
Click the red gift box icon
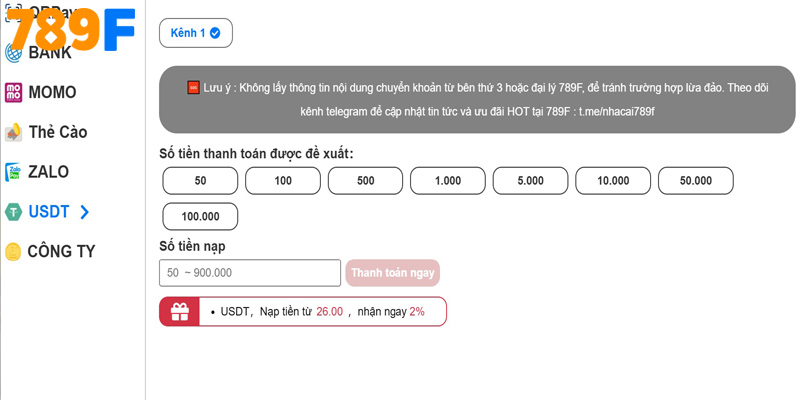click(x=180, y=311)
